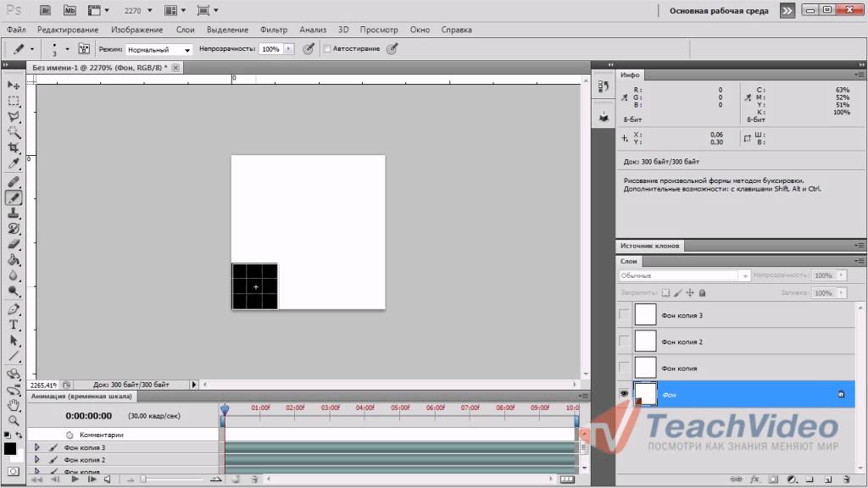868x488 pixels.
Task: Open the Режим blending mode dropdown
Action: [159, 50]
